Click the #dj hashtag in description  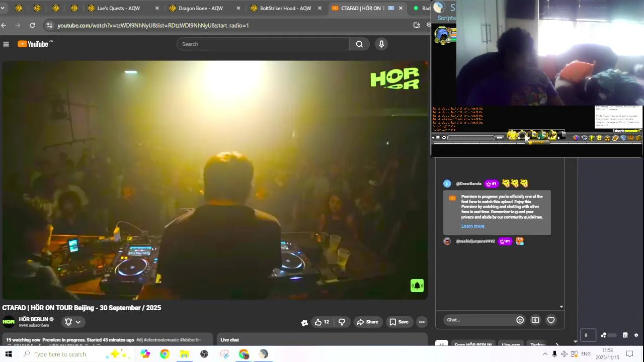(x=139, y=340)
